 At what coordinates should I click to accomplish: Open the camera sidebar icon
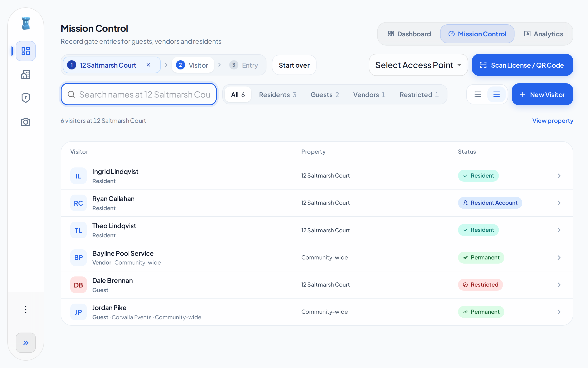click(x=26, y=122)
